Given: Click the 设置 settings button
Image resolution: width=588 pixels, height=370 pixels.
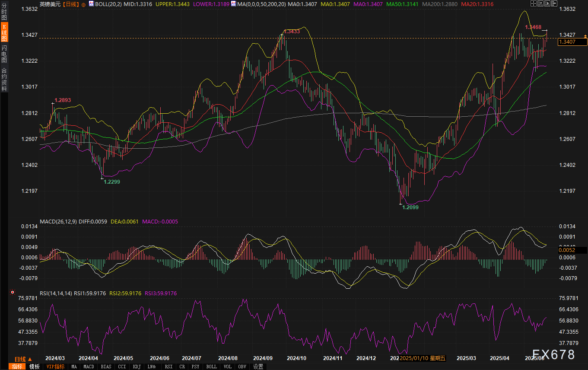Looking at the screenshot, I should pyautogui.click(x=258, y=367).
